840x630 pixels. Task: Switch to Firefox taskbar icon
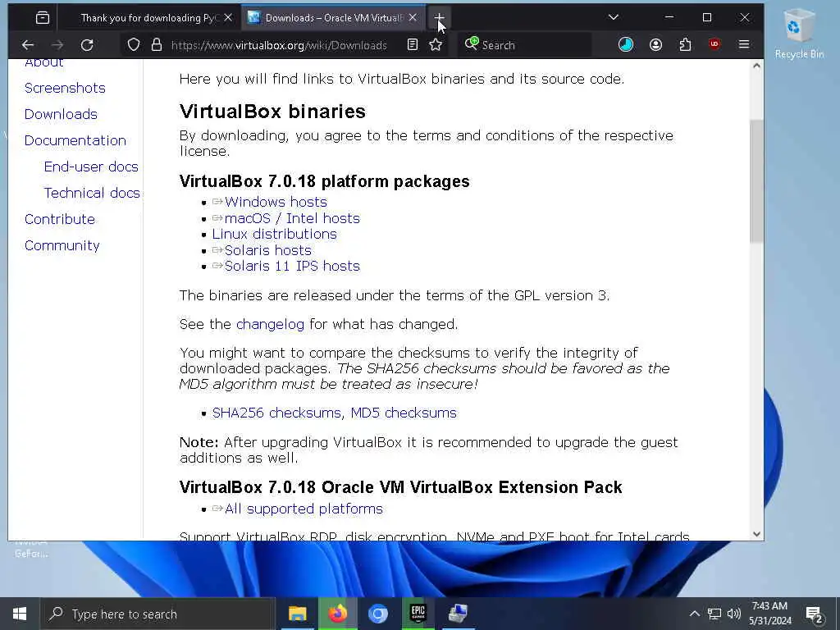337,614
